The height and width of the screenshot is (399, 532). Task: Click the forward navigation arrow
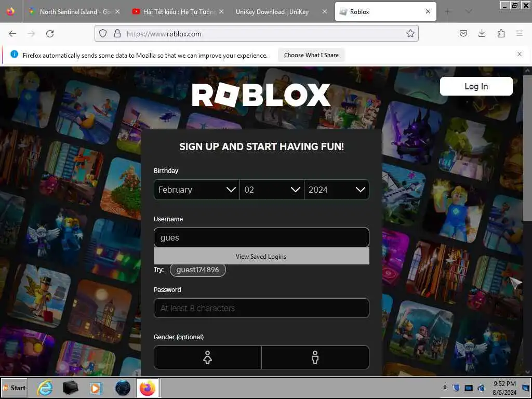[31, 34]
